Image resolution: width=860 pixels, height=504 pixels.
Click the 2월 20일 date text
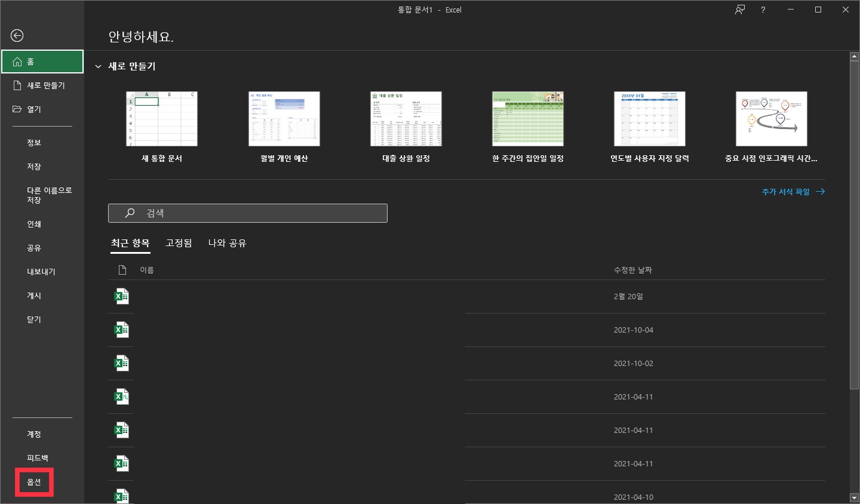click(x=628, y=296)
